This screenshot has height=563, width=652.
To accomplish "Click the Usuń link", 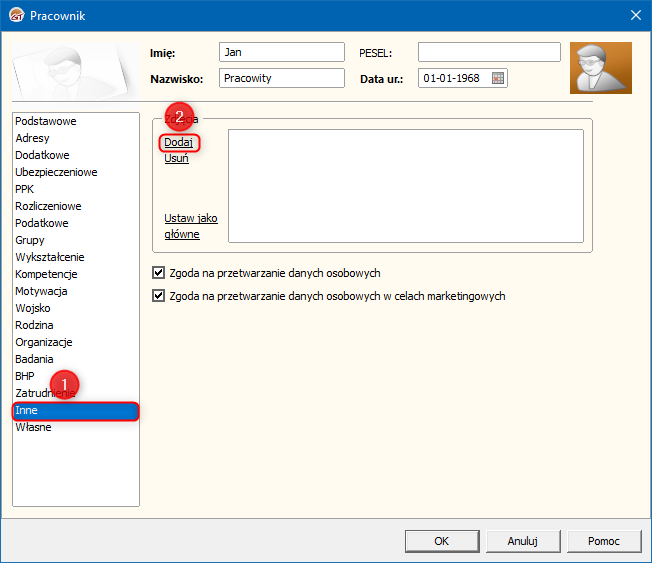I will [x=176, y=159].
